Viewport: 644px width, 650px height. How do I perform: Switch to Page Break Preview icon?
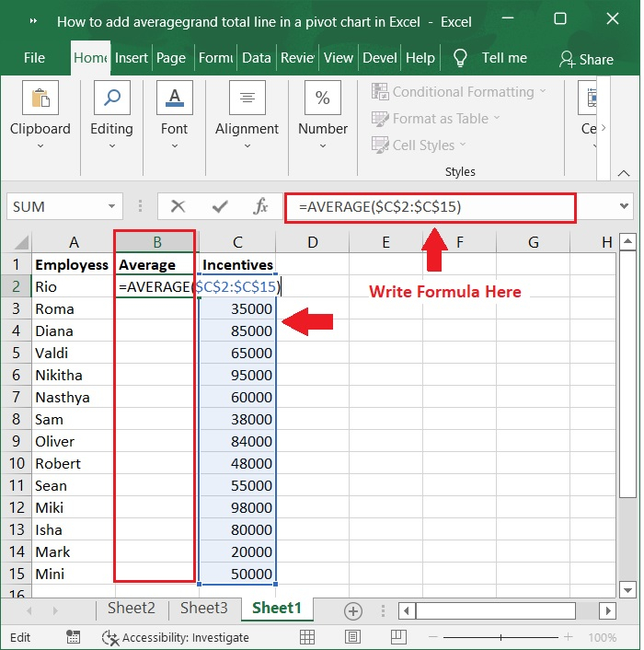(398, 637)
